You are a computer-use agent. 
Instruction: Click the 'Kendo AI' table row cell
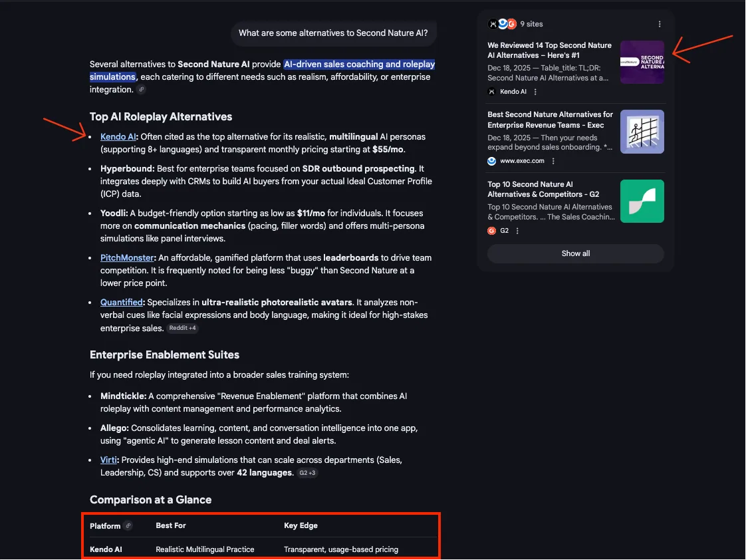(x=106, y=549)
